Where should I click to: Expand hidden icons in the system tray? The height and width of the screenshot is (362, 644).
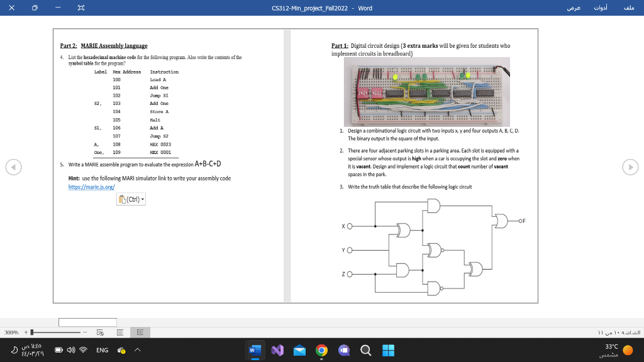click(136, 350)
